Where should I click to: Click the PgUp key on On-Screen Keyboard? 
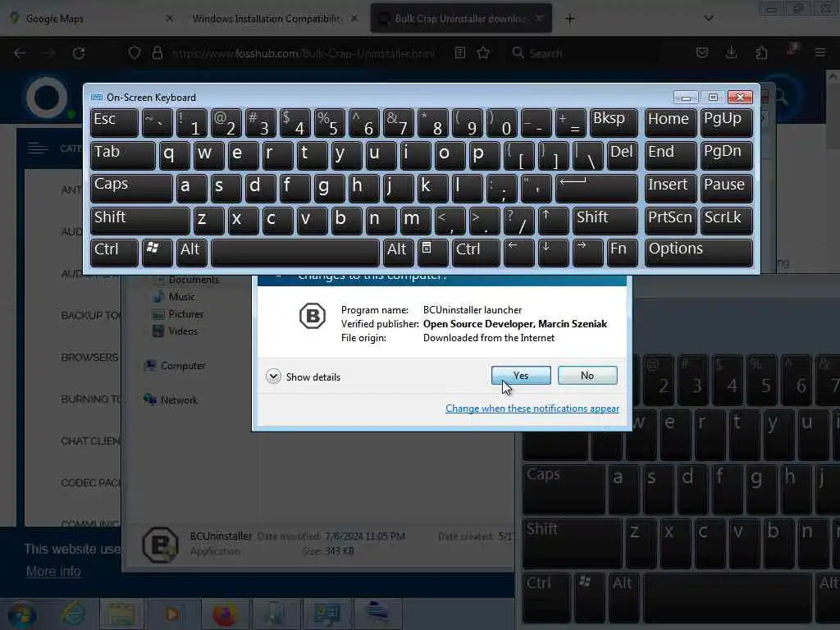coord(727,123)
